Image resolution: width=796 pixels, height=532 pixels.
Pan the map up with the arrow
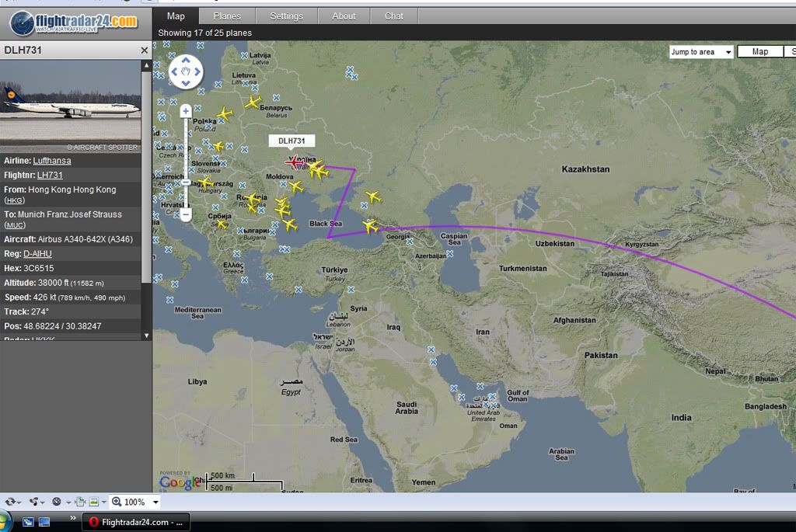tap(186, 61)
